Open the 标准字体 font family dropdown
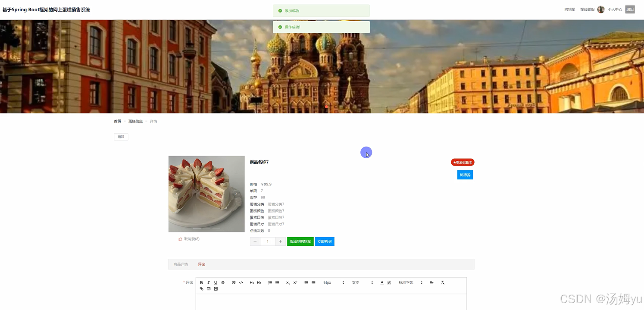The image size is (644, 310). [x=410, y=283]
